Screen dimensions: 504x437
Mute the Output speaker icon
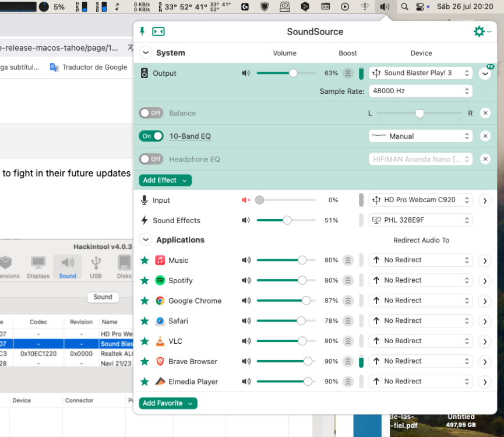point(246,73)
